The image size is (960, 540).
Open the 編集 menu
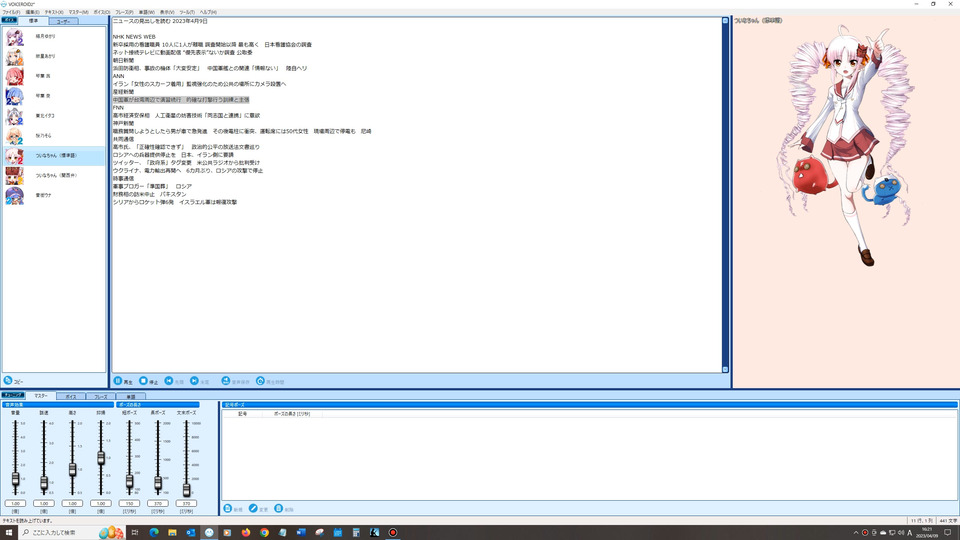(32, 12)
